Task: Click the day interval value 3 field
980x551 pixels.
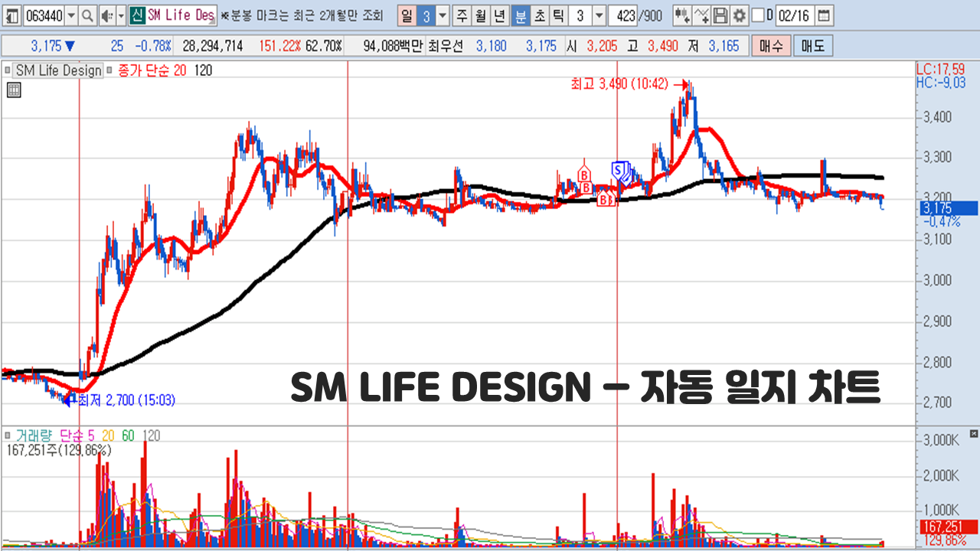Action: [426, 16]
